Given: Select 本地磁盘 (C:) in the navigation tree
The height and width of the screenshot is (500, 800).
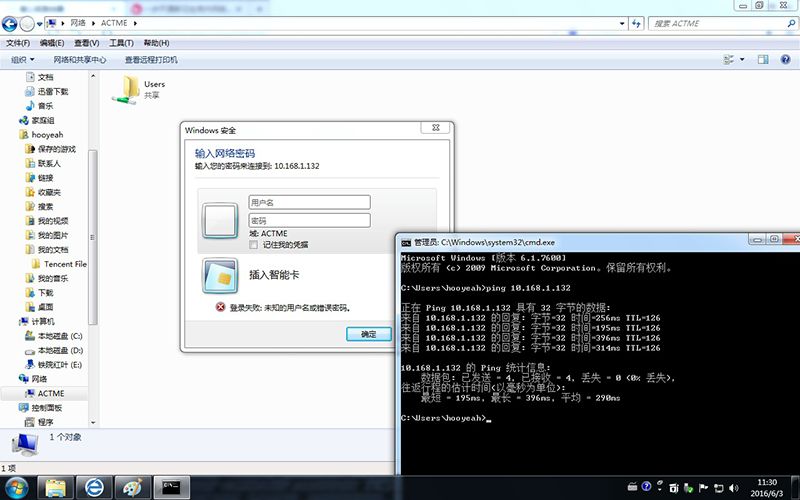Looking at the screenshot, I should tap(60, 336).
